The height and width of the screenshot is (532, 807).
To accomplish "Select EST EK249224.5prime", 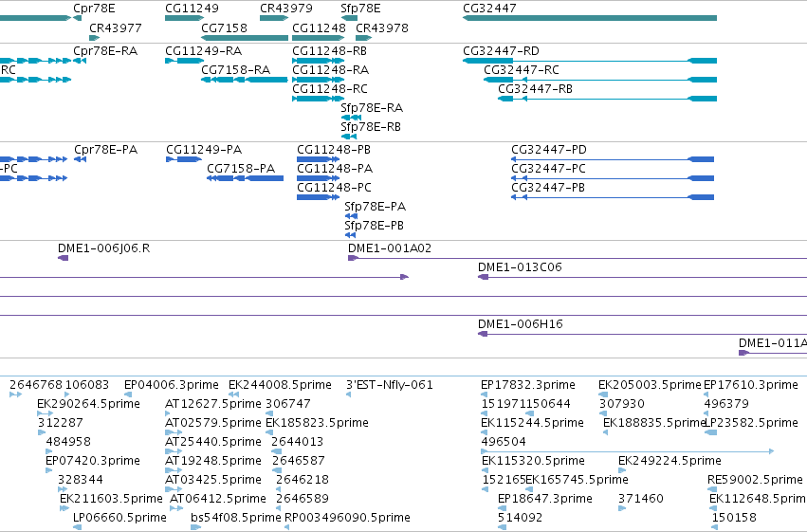I will point(669,461).
